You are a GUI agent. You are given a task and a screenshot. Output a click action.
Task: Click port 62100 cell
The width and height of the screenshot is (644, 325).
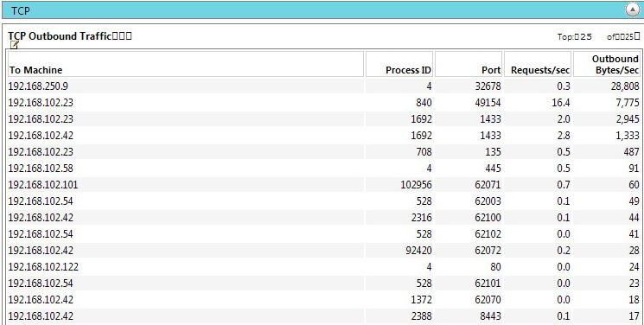tap(488, 218)
